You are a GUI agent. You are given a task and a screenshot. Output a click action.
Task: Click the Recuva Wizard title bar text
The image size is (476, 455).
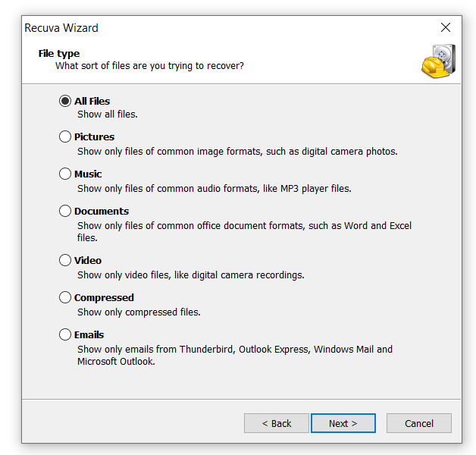pos(61,28)
